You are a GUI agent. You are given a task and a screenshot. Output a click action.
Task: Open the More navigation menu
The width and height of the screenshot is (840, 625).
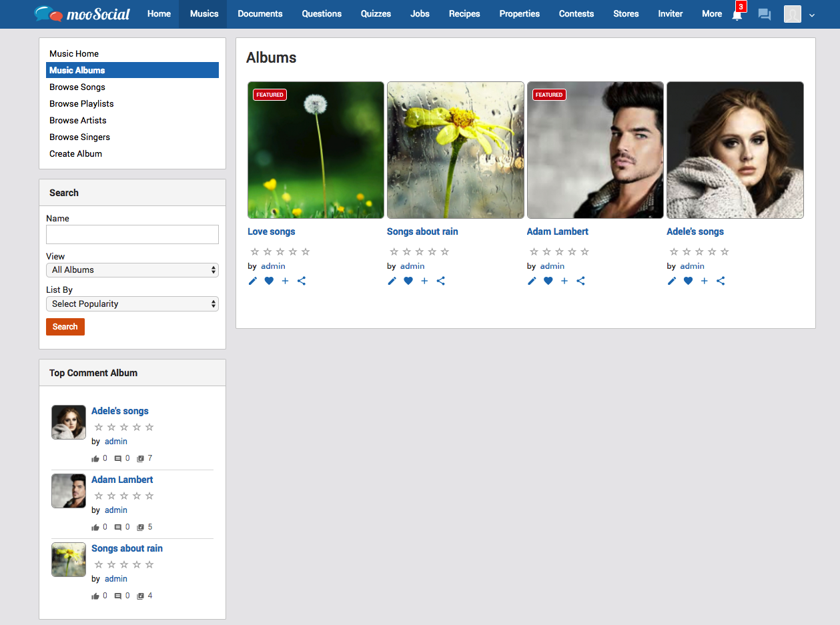point(712,14)
